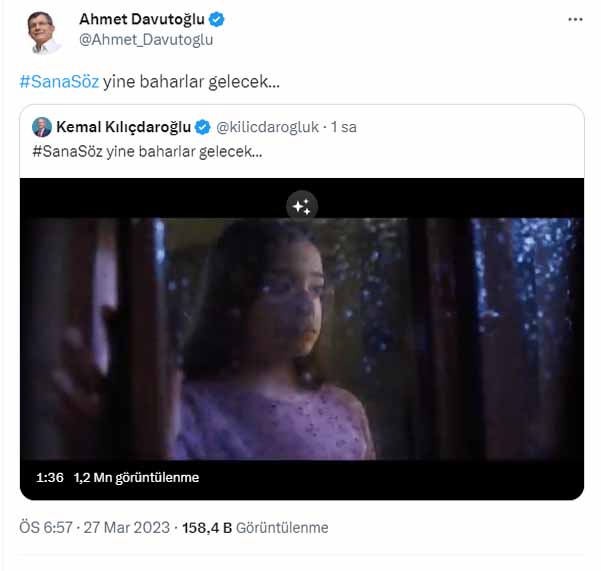Click Kemal Kılıçdaroğlu's small avatar in quoted tweet
Image resolution: width=601 pixels, height=571 pixels.
[42, 127]
